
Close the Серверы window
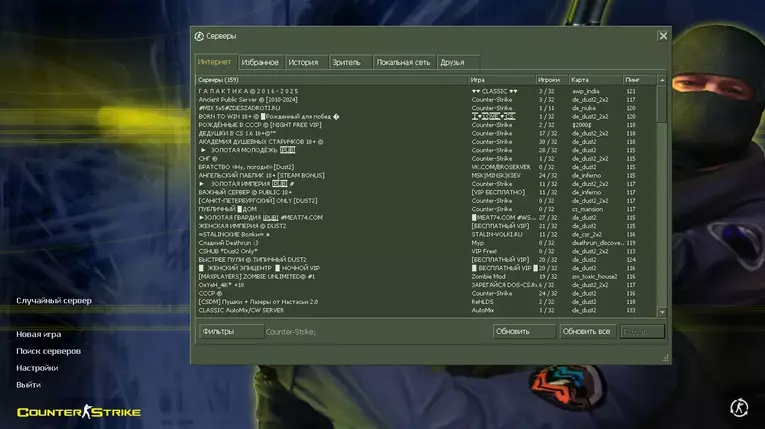point(663,36)
